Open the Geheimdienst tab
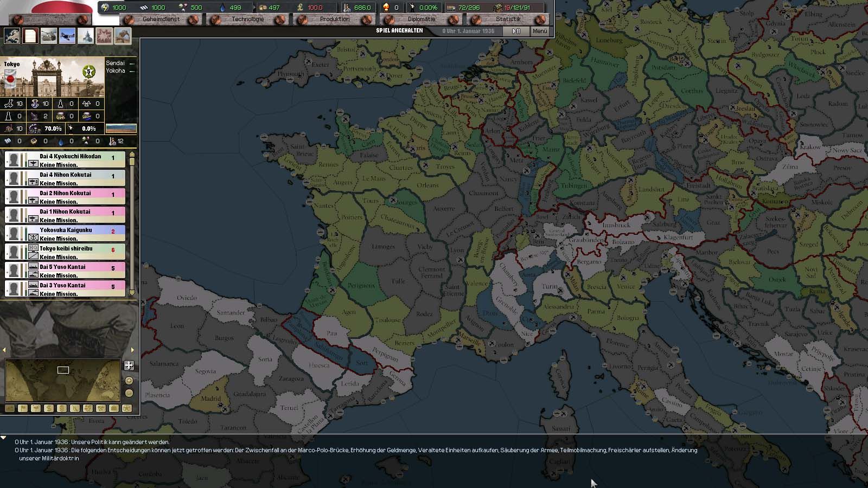Viewport: 868px width, 488px height. pos(161,19)
